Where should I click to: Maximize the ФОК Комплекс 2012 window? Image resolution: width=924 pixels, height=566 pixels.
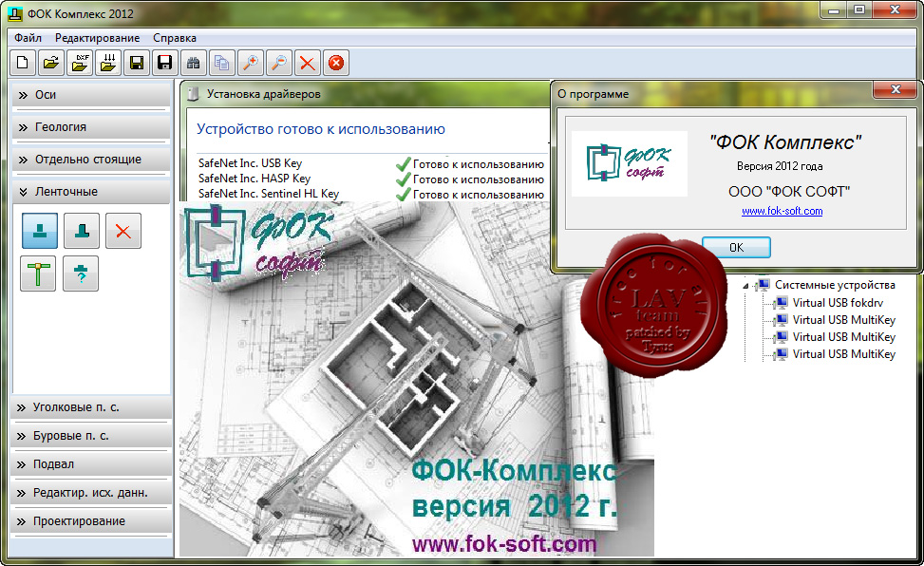(859, 10)
